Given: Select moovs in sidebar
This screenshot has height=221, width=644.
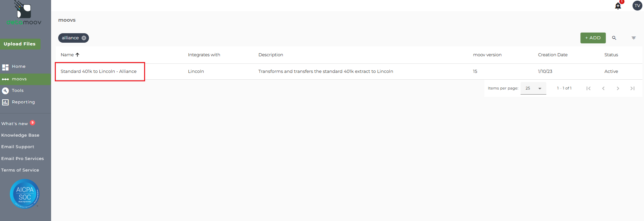Looking at the screenshot, I should coord(25,79).
